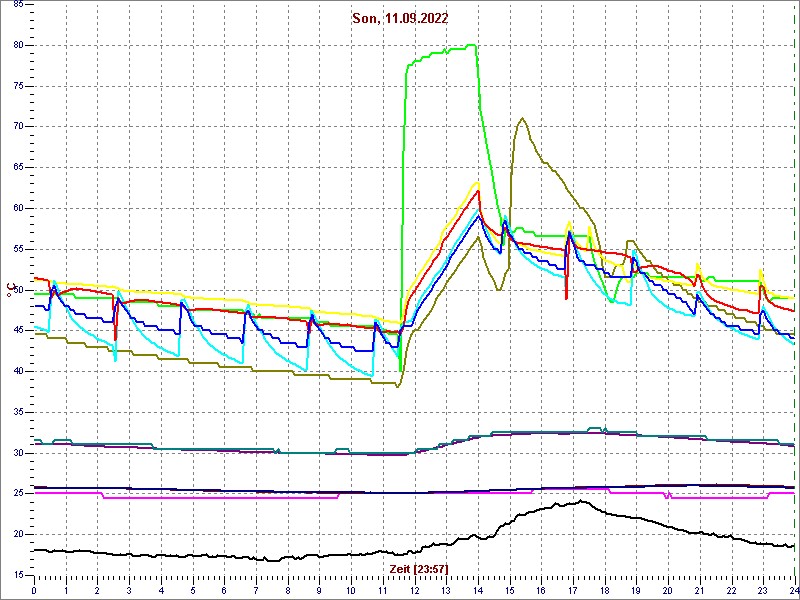Click the 25 value on temperature axis
800x600 pixels.
point(17,494)
